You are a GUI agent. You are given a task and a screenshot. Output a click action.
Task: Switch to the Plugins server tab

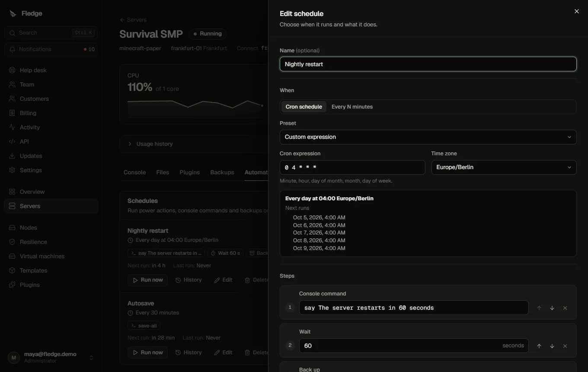[x=189, y=172]
